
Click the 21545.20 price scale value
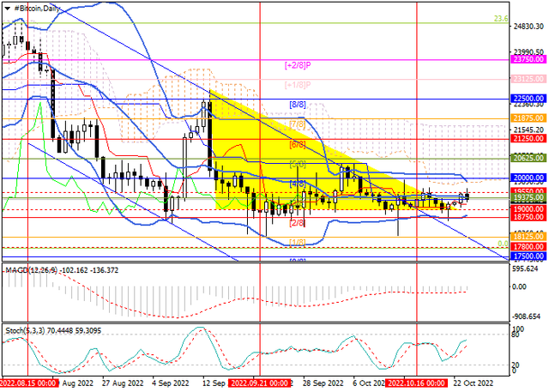point(529,130)
